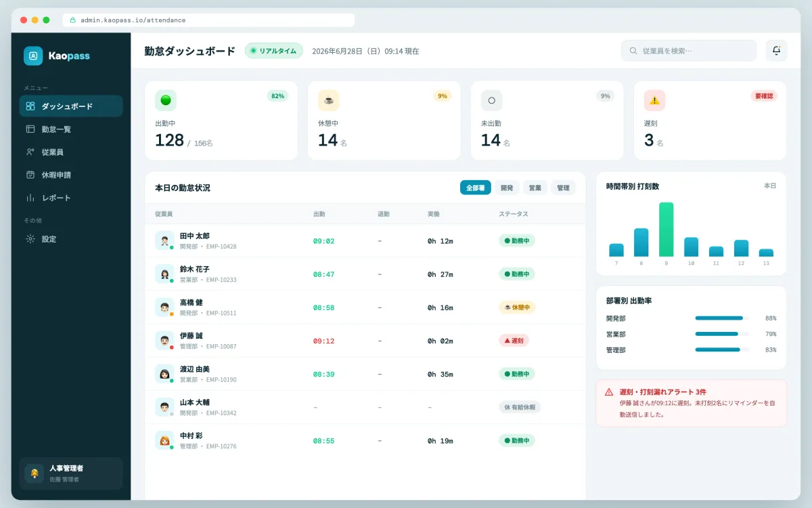812x508 pixels.
Task: Click employee ID EMP-10276
Action: pos(221,446)
